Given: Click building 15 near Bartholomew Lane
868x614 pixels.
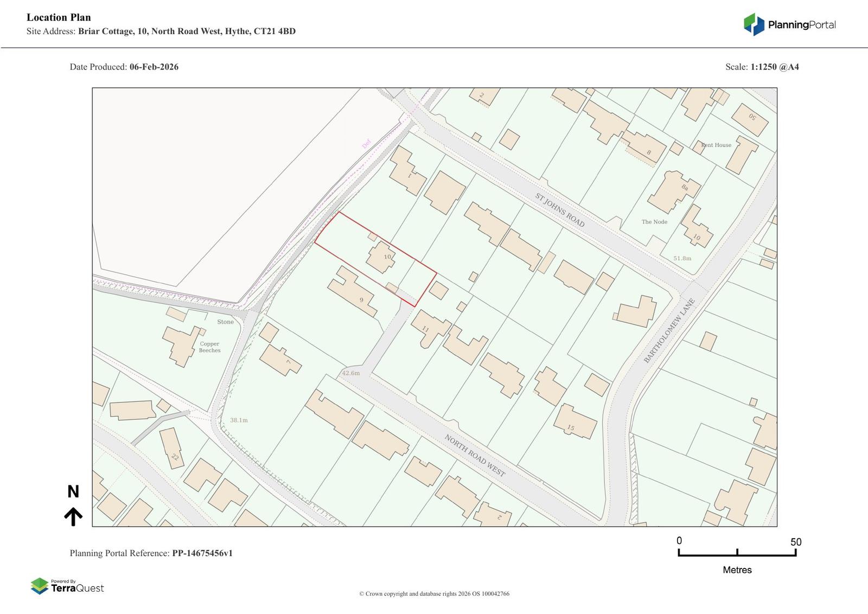Looking at the screenshot, I should pos(574,423).
